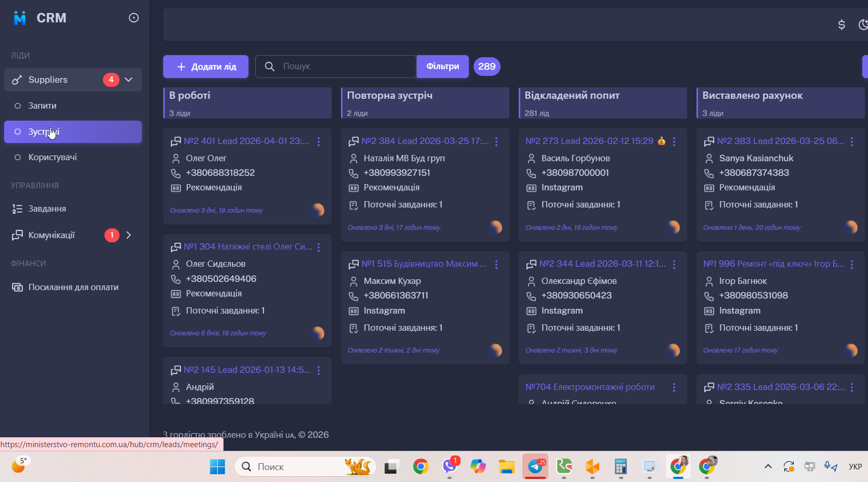This screenshot has width=868, height=482.
Task: Click phone icon beside +380687374383
Action: (709, 173)
